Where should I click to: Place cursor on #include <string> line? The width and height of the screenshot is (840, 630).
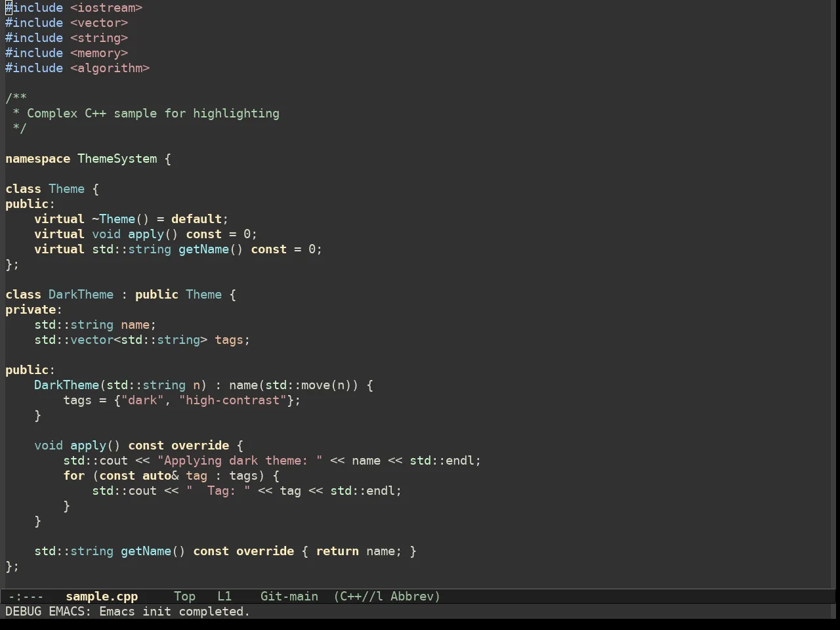pos(67,38)
